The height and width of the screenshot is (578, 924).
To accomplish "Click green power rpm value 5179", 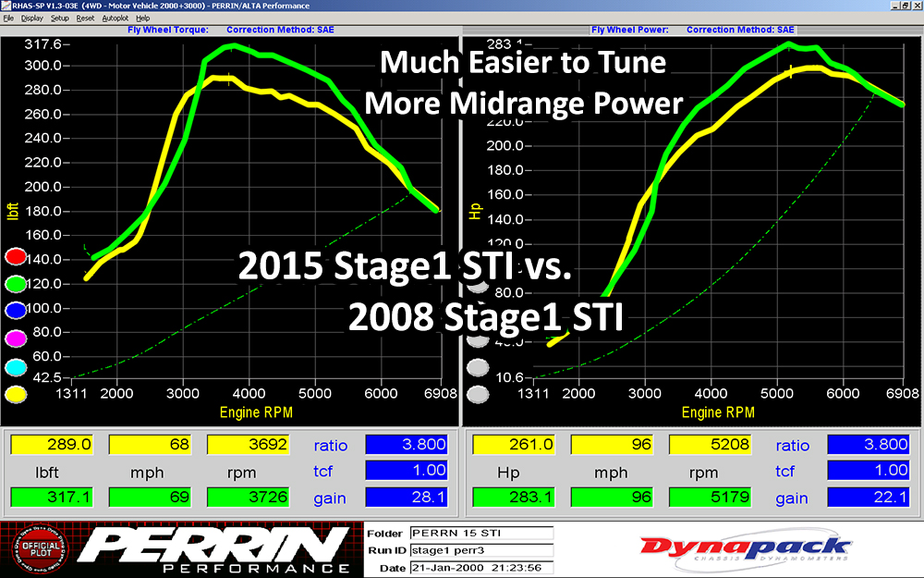I will [x=710, y=498].
